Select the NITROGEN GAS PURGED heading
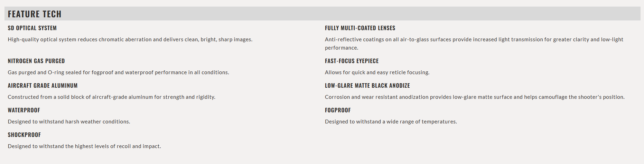 (x=36, y=61)
